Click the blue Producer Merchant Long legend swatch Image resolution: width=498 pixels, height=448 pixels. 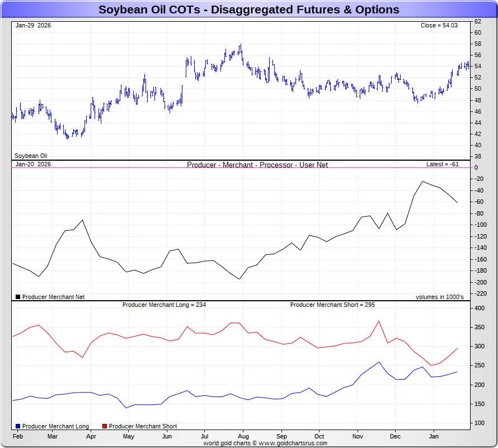pyautogui.click(x=18, y=426)
